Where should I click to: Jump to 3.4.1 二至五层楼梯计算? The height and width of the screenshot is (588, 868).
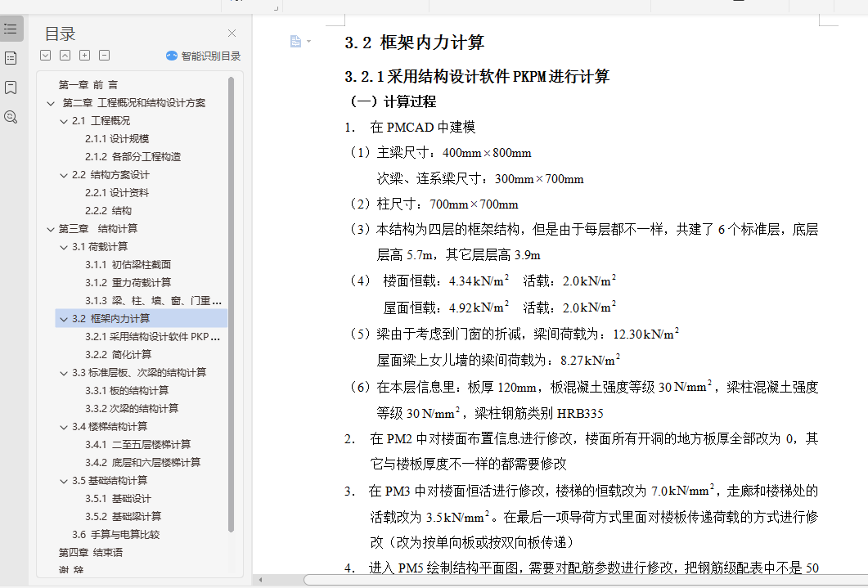coord(137,444)
